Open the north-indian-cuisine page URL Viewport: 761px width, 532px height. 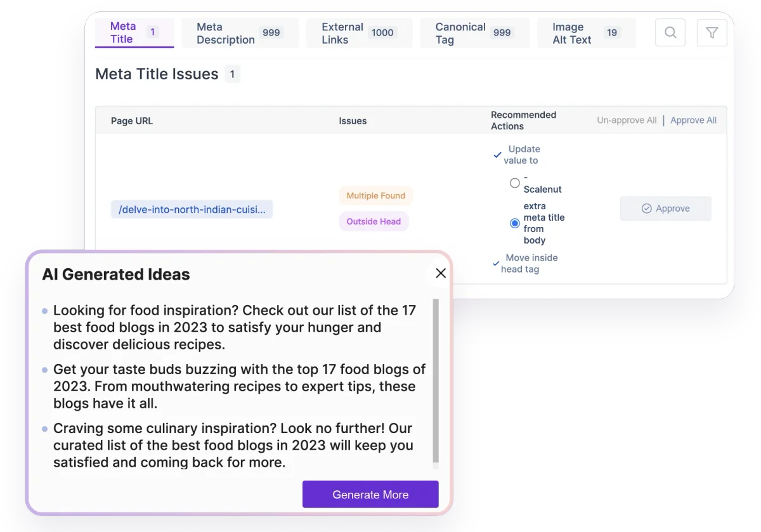point(192,209)
